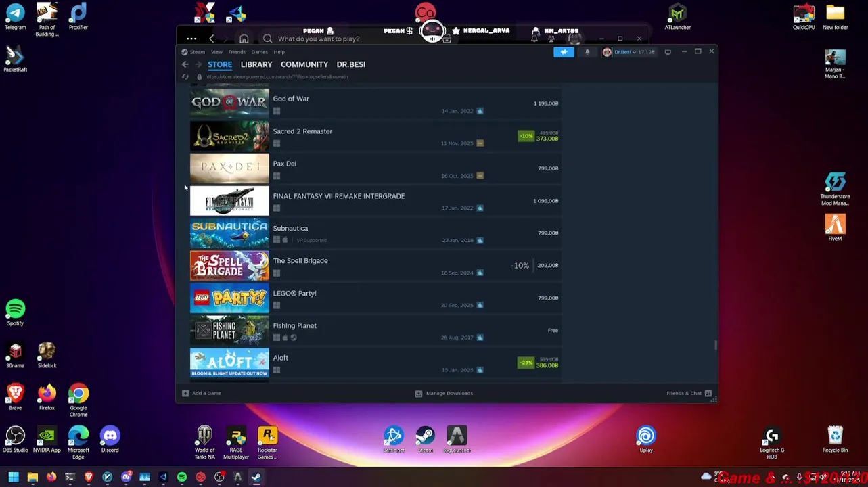Click Fishing Planet game thumbnail

pyautogui.click(x=229, y=330)
